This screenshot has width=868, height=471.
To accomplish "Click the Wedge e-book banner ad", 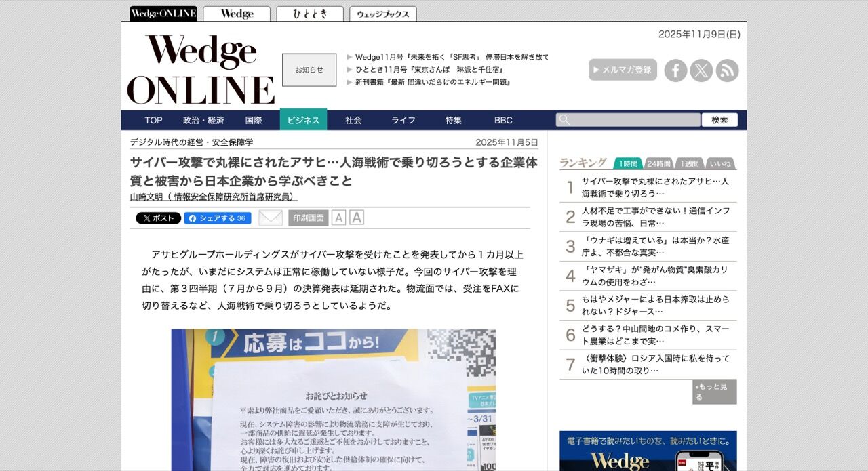I will pyautogui.click(x=648, y=451).
